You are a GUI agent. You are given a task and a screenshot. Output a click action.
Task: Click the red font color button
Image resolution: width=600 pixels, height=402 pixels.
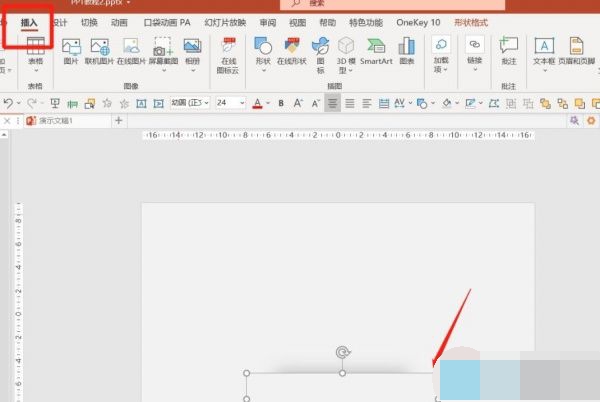[257, 102]
